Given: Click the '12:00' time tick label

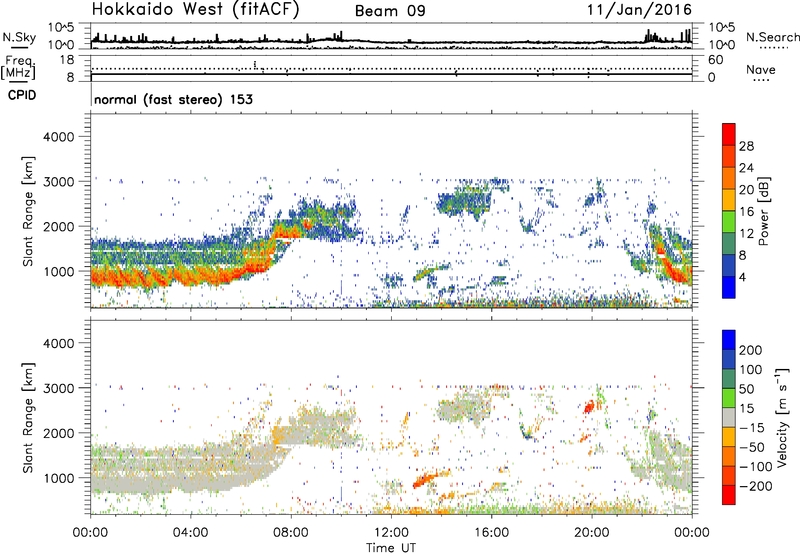Looking at the screenshot, I should [x=391, y=533].
